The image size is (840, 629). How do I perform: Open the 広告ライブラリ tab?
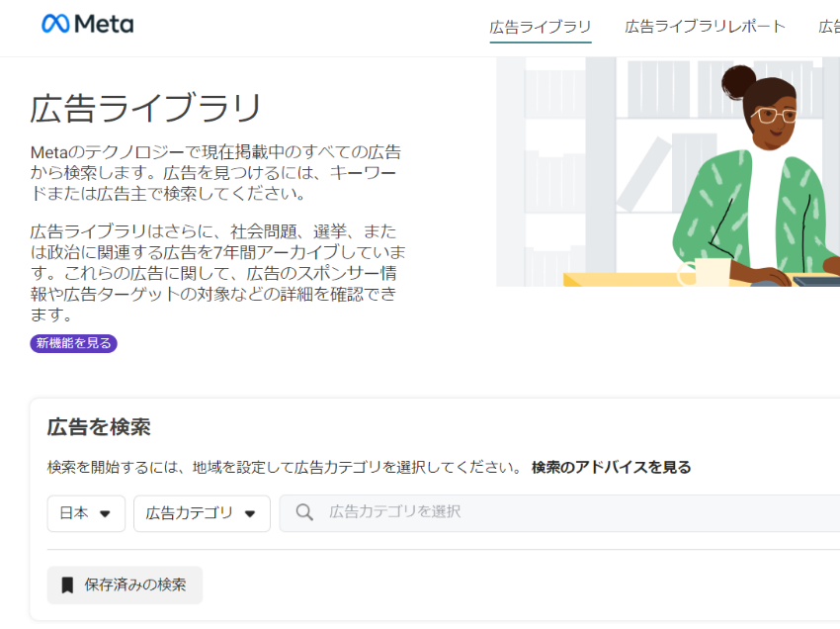(x=540, y=27)
